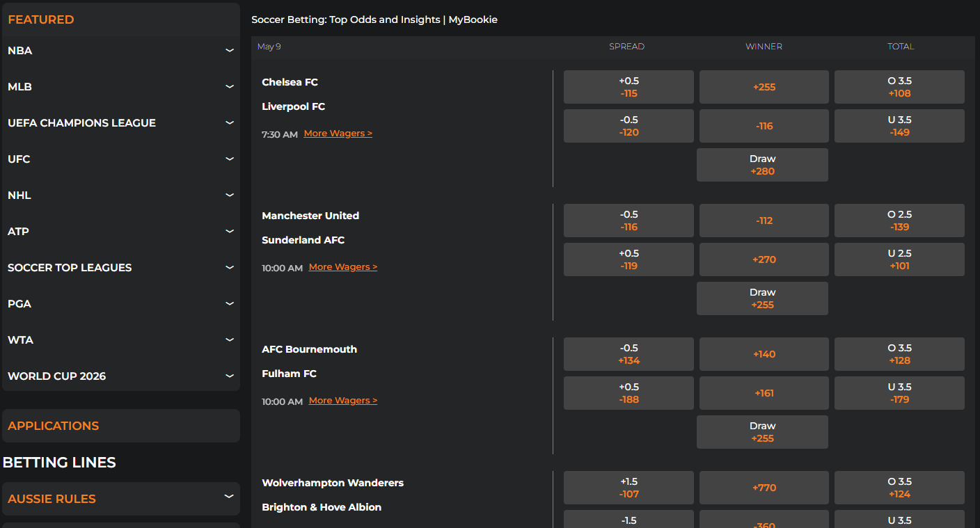The image size is (980, 528).
Task: Bet Over 3.5 at +108
Action: [x=899, y=87]
